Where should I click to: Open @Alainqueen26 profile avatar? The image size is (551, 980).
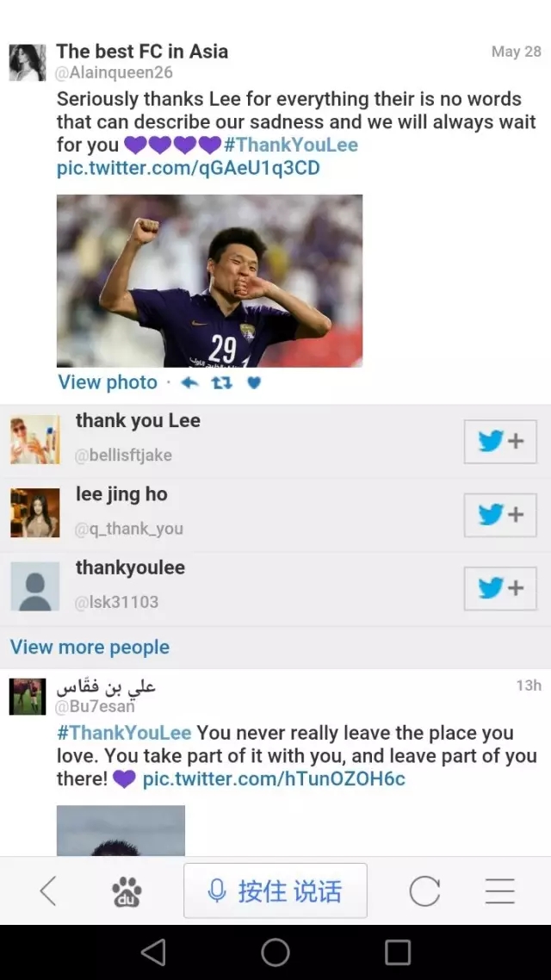28,63
